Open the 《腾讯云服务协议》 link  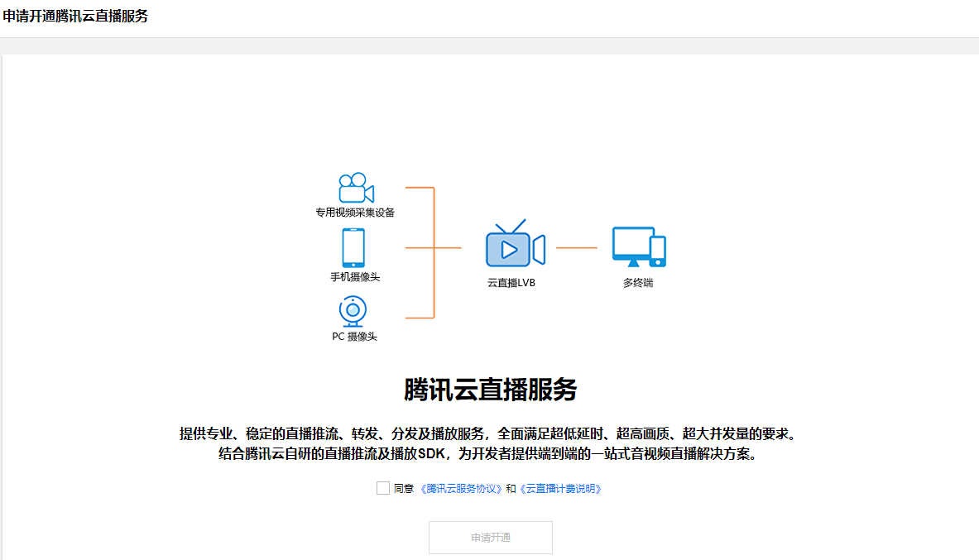pos(461,489)
